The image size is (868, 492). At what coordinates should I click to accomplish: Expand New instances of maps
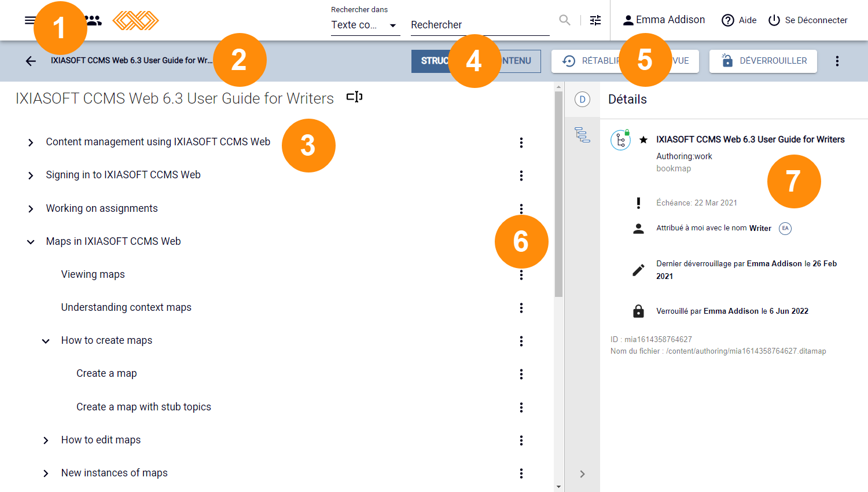pos(46,473)
